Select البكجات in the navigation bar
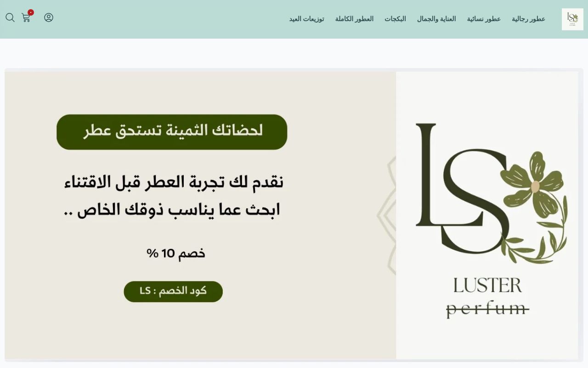Image resolution: width=588 pixels, height=368 pixels. pos(395,19)
